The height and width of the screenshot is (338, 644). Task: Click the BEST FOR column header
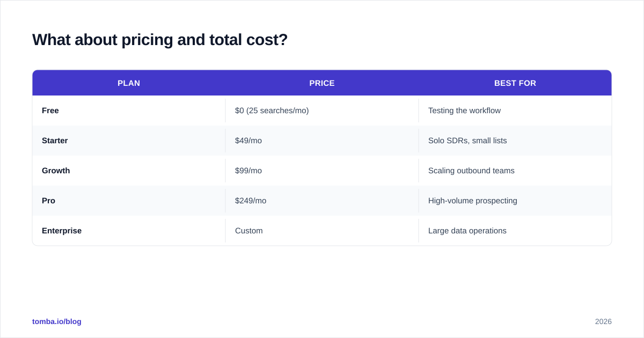click(515, 83)
